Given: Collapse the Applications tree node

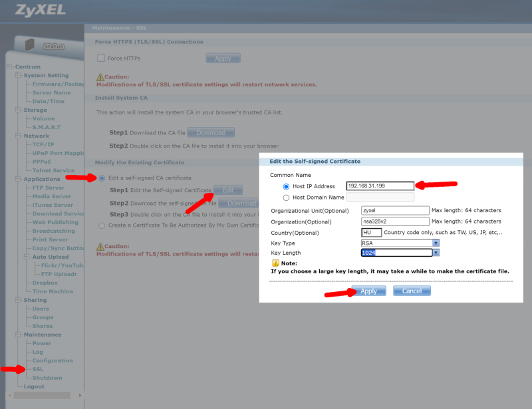Looking at the screenshot, I should (18, 178).
